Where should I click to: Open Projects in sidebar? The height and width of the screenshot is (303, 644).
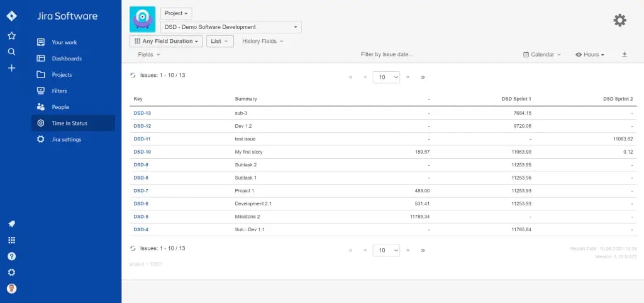tap(73, 74)
